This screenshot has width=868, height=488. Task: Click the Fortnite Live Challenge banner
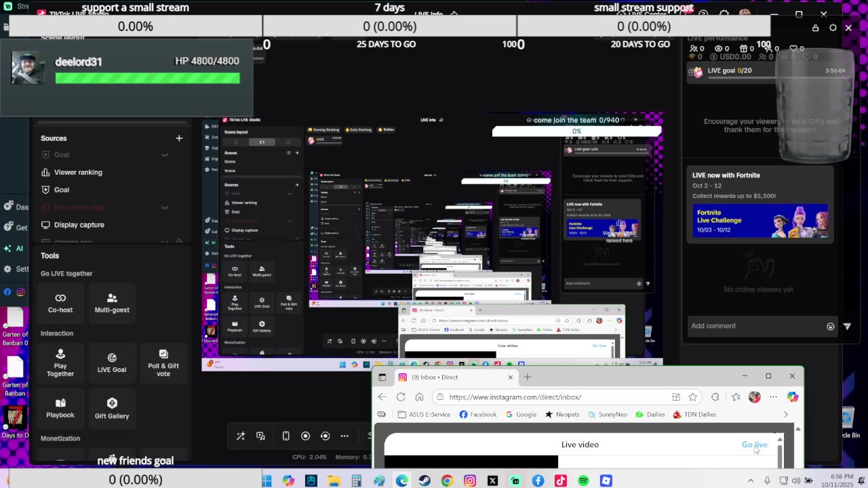point(760,221)
